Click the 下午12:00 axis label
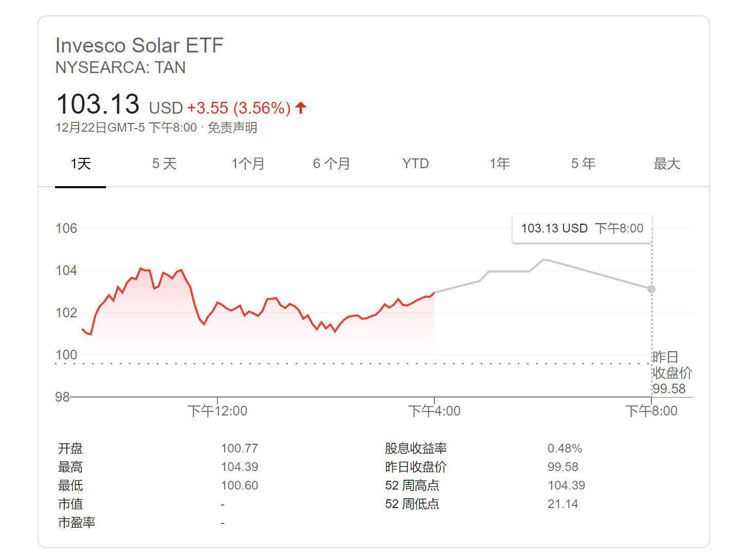 point(217,411)
